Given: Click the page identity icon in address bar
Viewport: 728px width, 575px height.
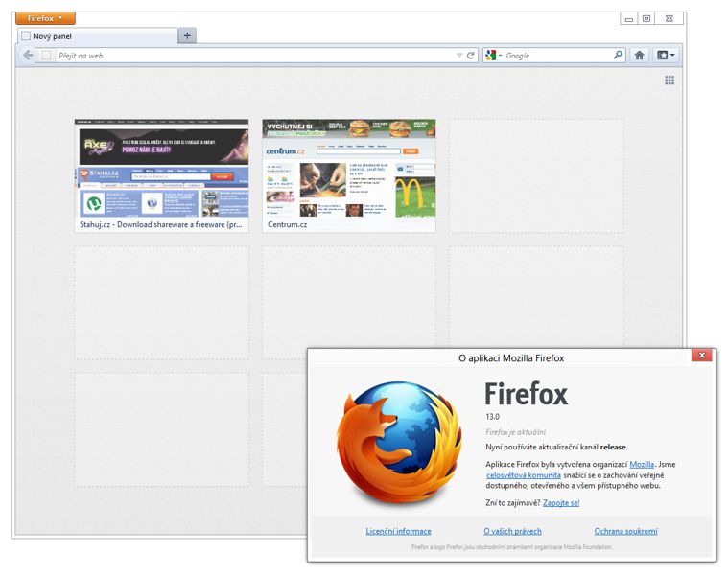Looking at the screenshot, I should (x=46, y=56).
